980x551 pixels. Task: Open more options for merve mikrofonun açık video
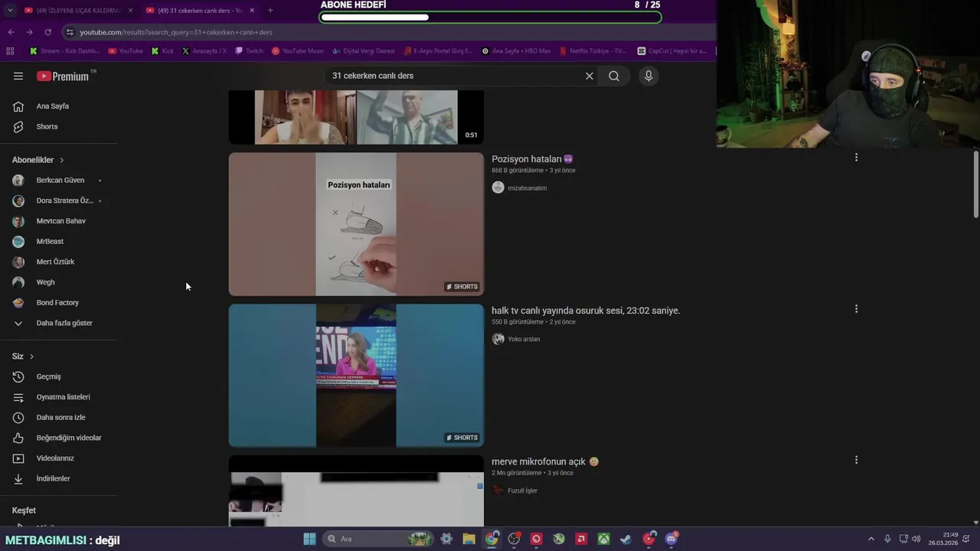pyautogui.click(x=856, y=460)
